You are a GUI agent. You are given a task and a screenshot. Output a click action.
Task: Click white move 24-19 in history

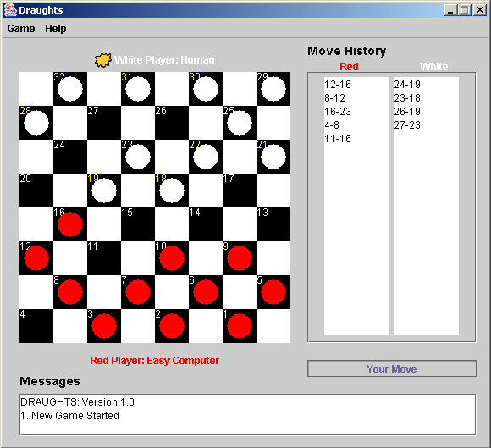407,85
